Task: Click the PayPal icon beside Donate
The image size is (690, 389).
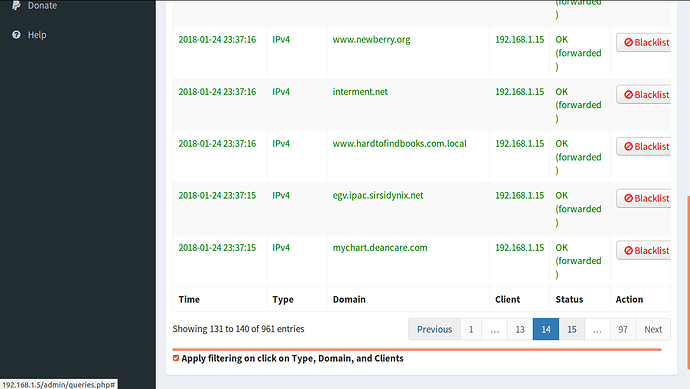Action: 16,5
